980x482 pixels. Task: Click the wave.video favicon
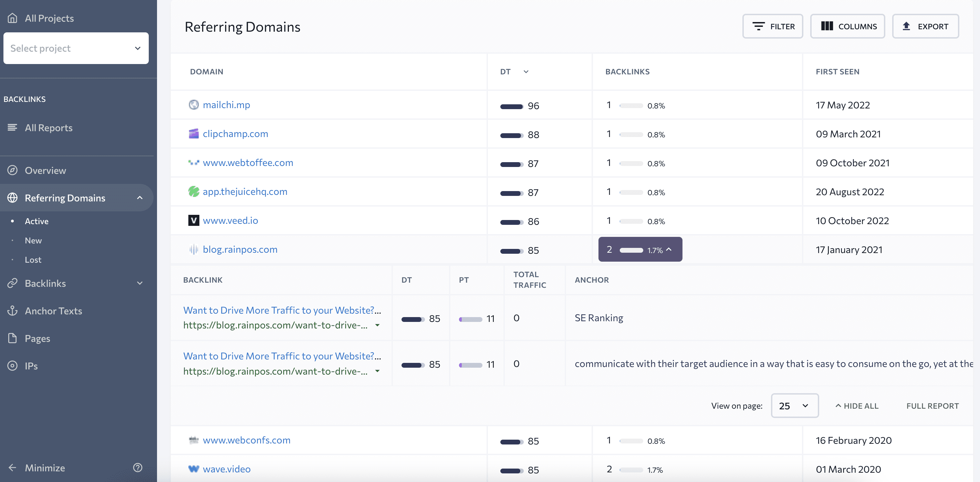click(x=194, y=469)
